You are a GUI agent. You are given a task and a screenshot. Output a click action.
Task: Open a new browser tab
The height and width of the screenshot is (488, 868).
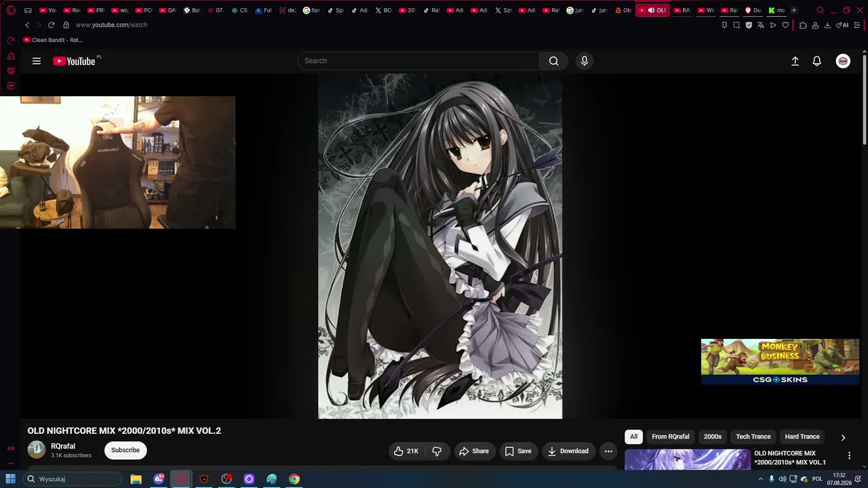tap(794, 10)
